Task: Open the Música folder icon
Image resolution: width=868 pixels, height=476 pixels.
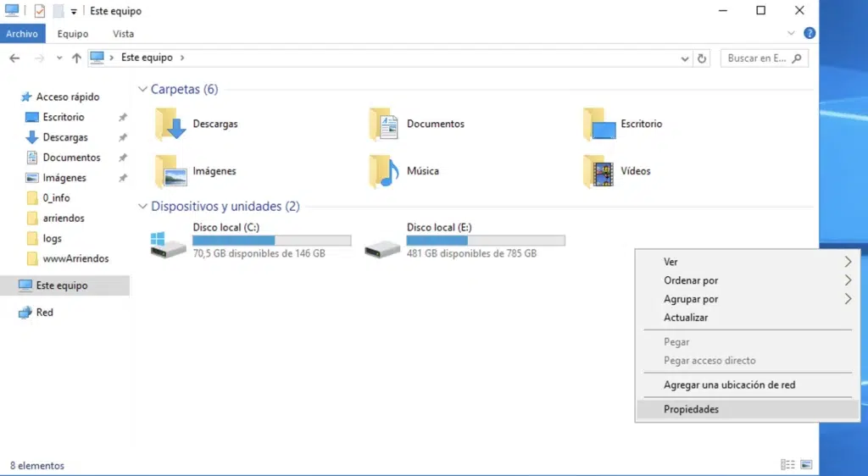Action: tap(384, 171)
